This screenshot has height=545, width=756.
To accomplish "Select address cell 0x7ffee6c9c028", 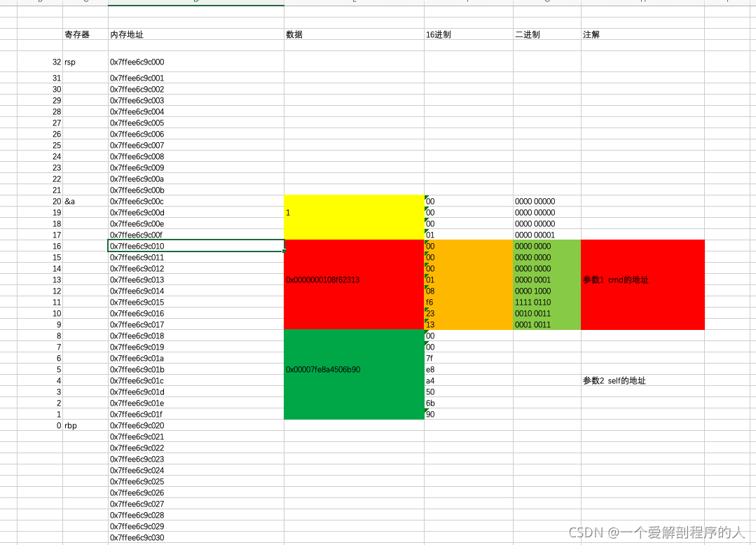I will coord(196,515).
